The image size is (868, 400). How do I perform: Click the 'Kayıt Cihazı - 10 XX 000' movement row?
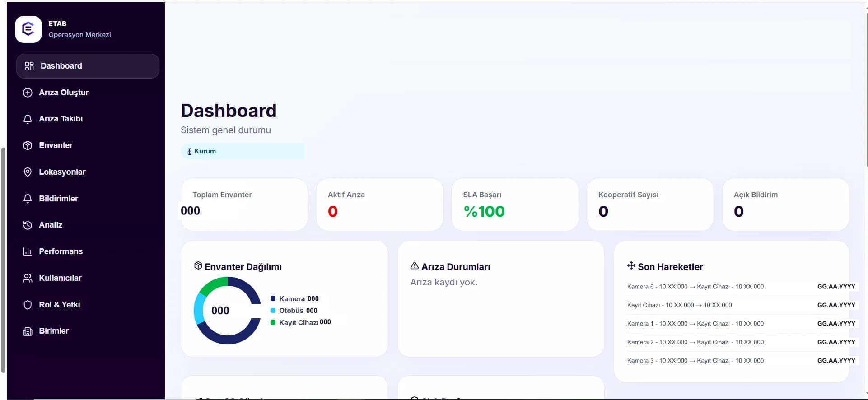pyautogui.click(x=741, y=305)
